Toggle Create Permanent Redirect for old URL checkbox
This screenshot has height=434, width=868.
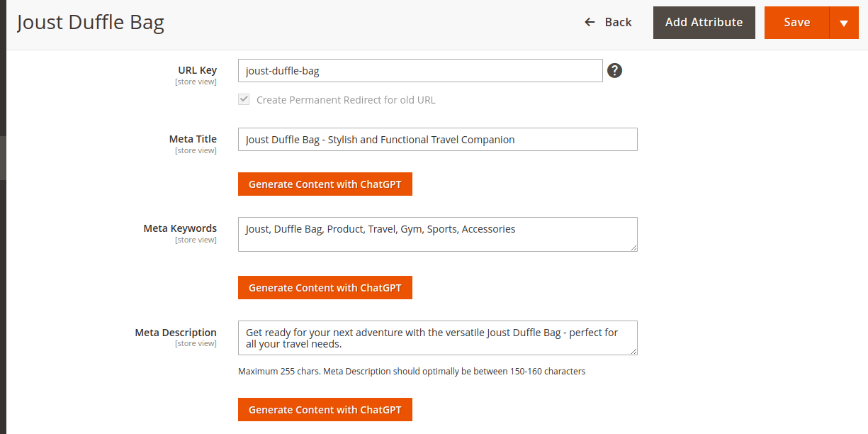[x=244, y=100]
